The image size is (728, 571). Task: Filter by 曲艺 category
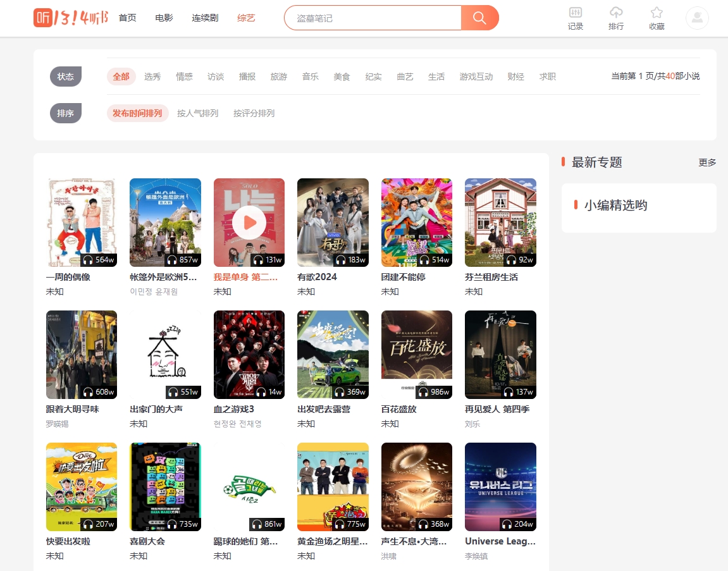pyautogui.click(x=405, y=77)
